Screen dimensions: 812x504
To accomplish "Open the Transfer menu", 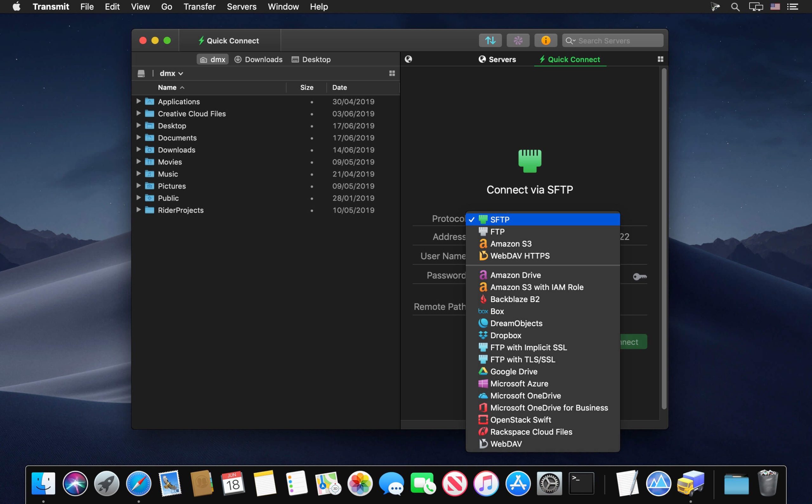I will 199,6.
